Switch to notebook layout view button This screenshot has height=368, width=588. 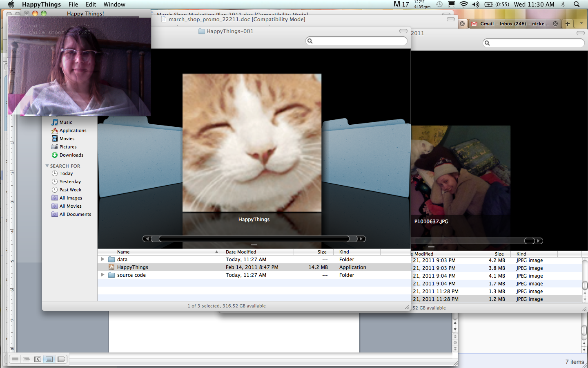(61, 359)
